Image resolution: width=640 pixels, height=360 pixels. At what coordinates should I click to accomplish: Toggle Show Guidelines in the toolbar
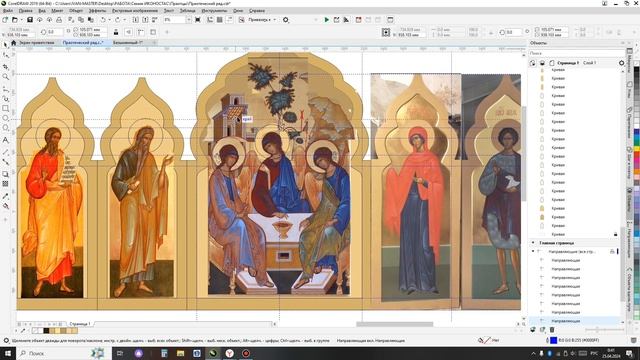pyautogui.click(x=229, y=20)
